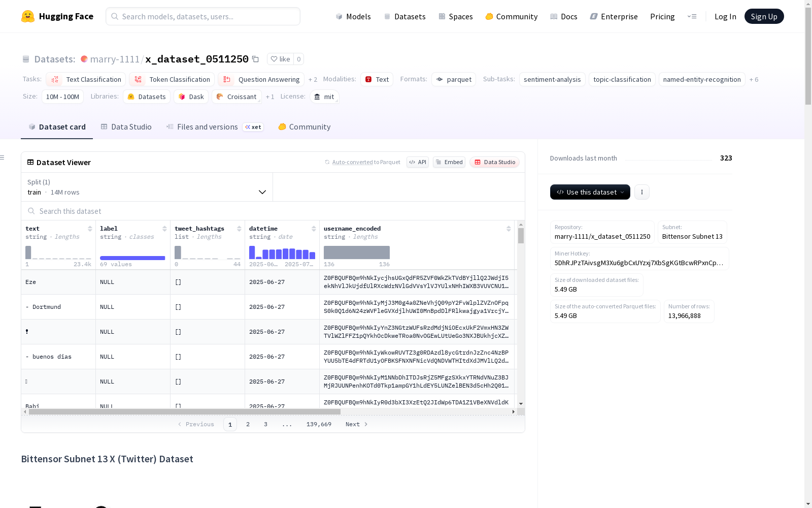812x508 pixels.
Task: Expand the +2 more tasks
Action: [313, 79]
